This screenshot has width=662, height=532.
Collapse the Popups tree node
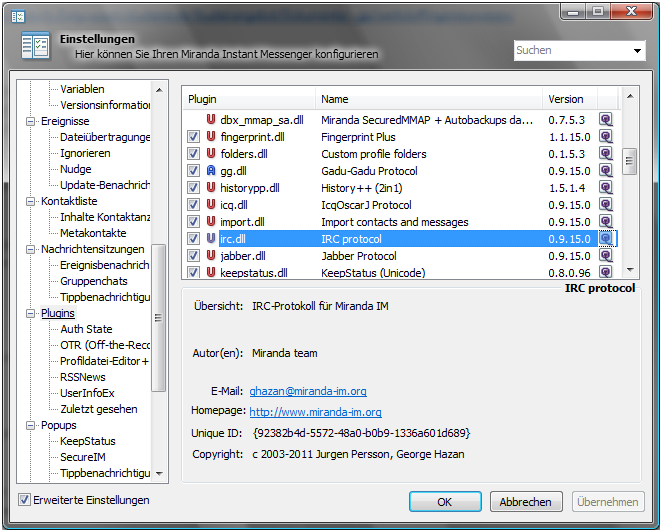point(30,426)
